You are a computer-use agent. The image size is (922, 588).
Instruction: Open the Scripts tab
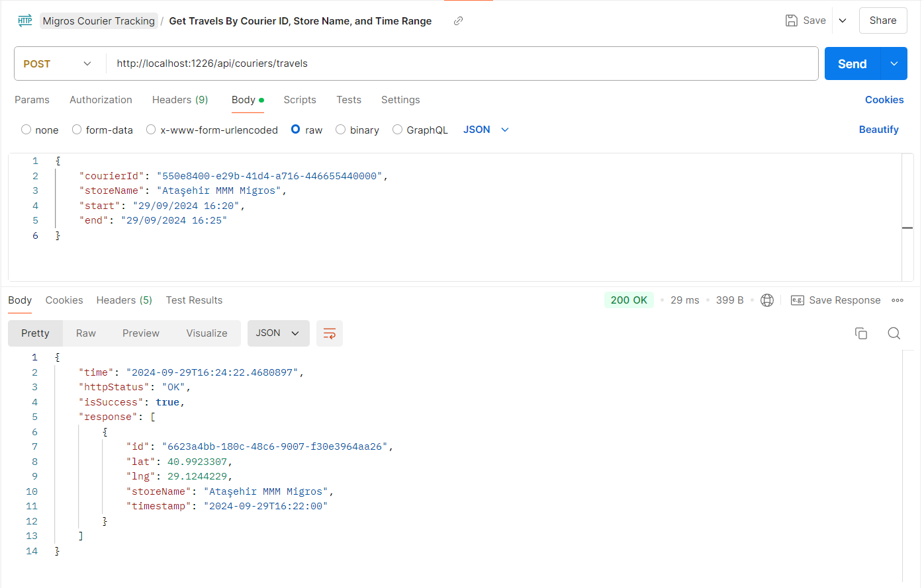point(300,100)
